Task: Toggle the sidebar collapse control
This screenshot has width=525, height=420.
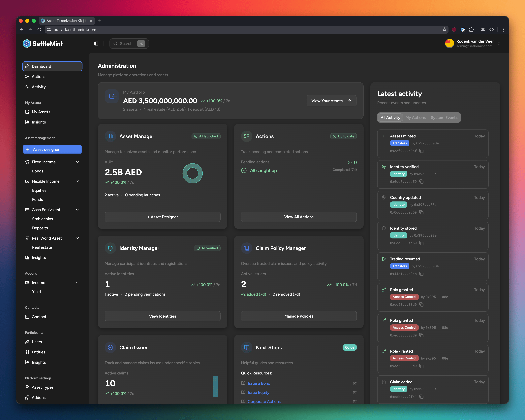Action: point(96,43)
